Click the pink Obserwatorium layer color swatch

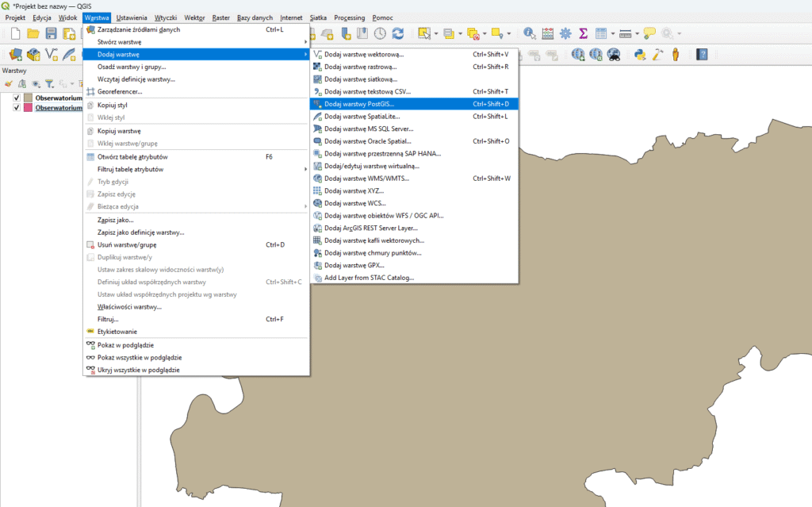(29, 108)
